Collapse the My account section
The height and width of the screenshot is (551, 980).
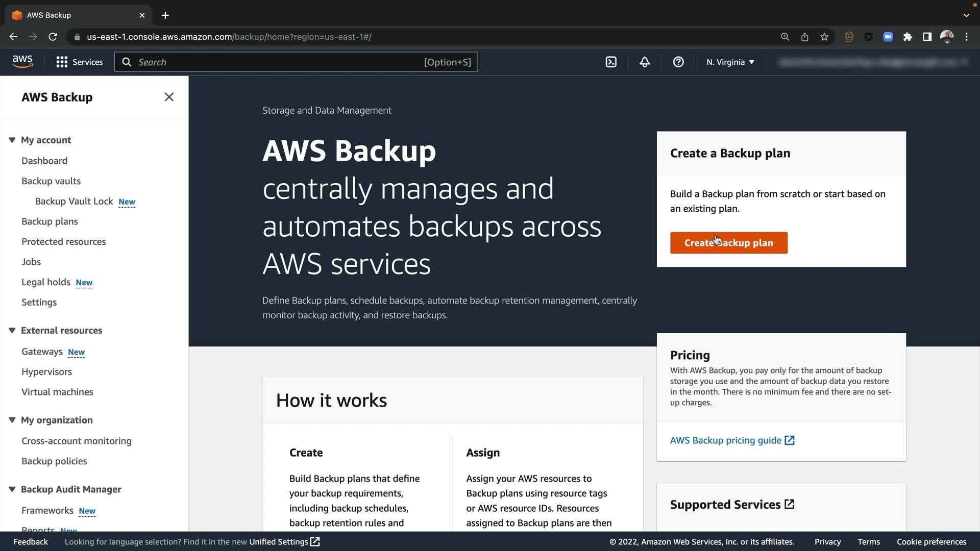12,140
